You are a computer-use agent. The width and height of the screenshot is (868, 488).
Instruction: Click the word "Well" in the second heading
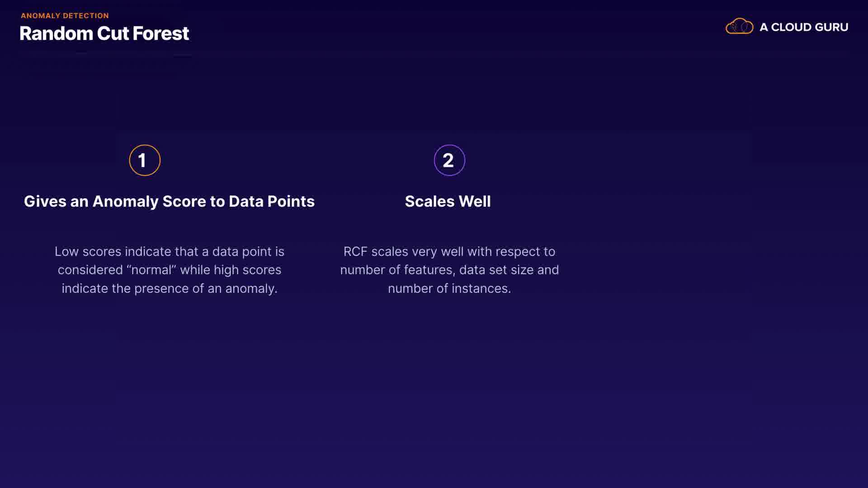tap(475, 202)
